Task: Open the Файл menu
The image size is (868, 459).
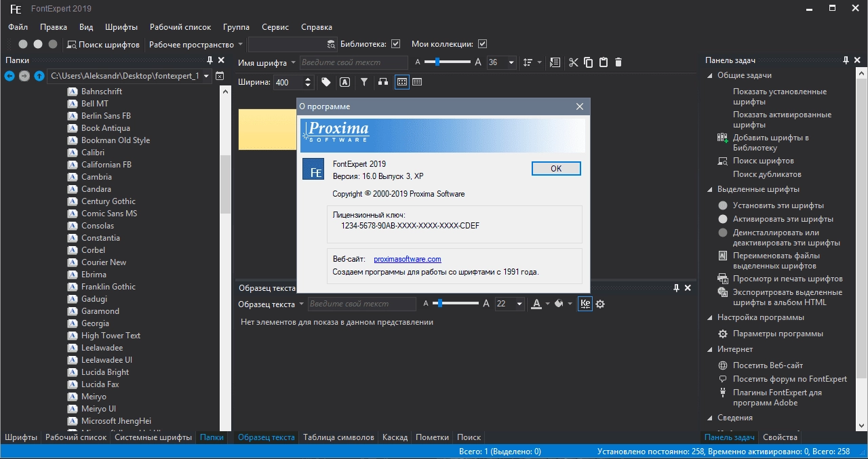Action: (x=18, y=27)
